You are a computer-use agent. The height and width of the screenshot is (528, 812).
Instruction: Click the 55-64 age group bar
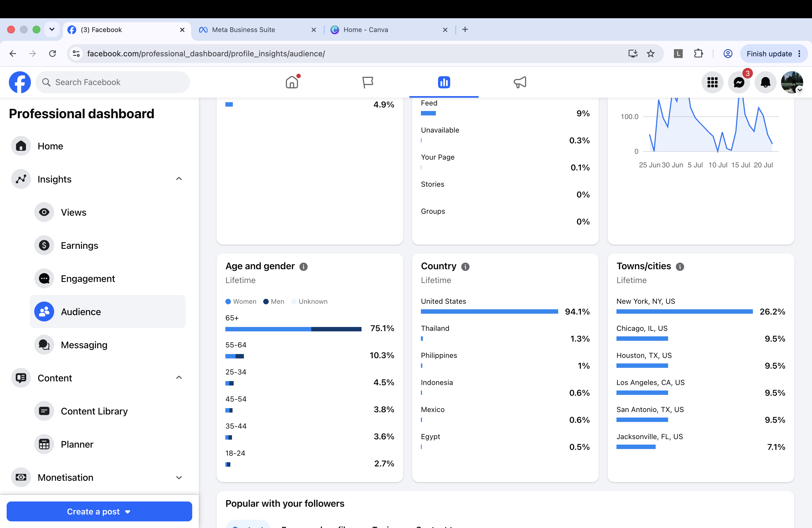pos(235,356)
